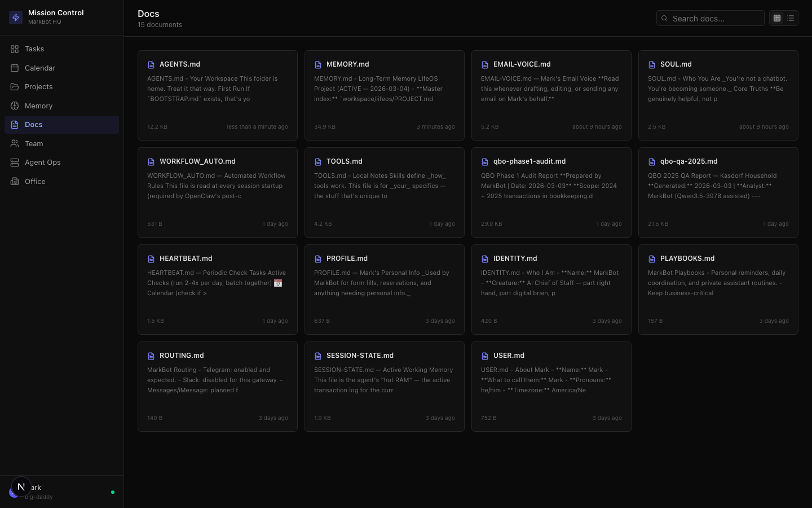The height and width of the screenshot is (508, 812).
Task: Go to Calendar in the sidebar
Action: click(40, 68)
